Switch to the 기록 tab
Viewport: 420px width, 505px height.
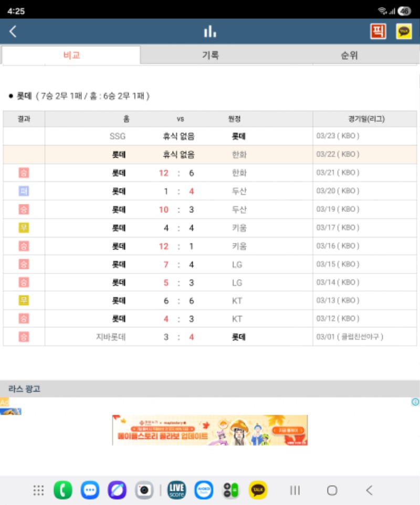[210, 55]
